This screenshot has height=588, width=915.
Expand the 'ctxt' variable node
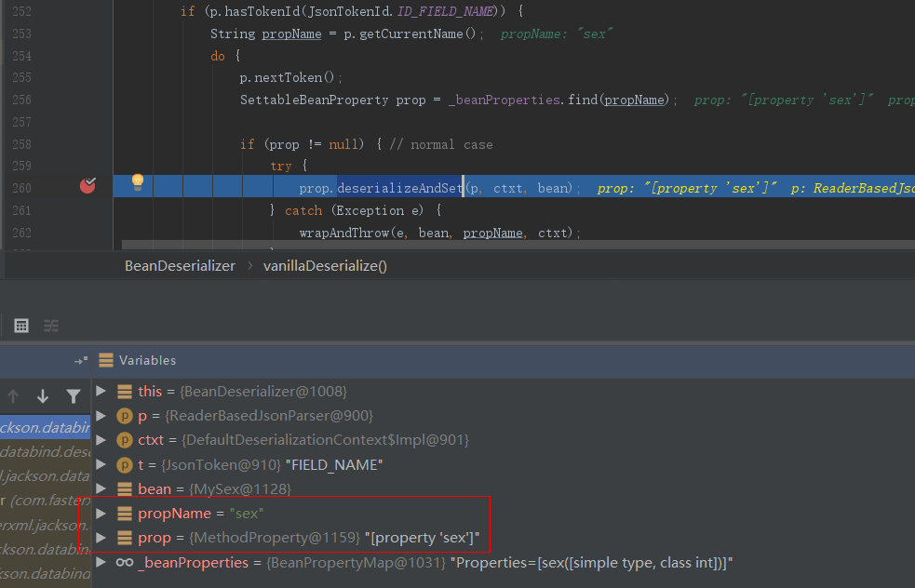[x=101, y=440]
